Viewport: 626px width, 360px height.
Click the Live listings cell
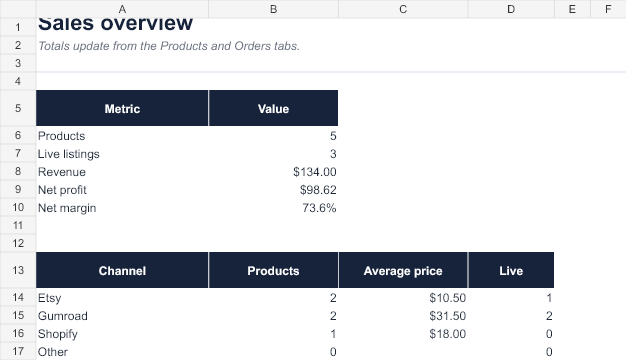point(122,154)
